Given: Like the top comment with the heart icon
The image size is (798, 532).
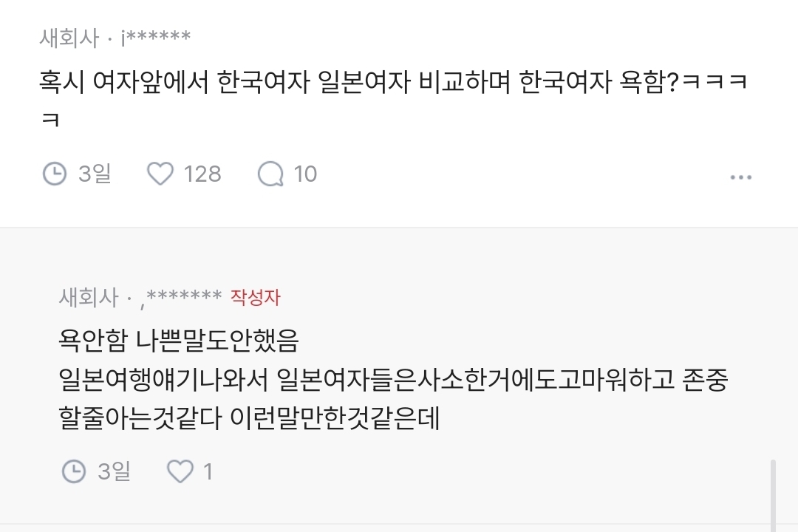Looking at the screenshot, I should click(x=160, y=174).
